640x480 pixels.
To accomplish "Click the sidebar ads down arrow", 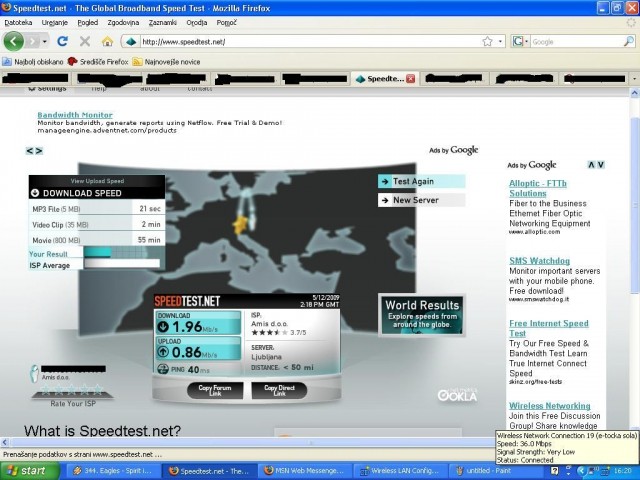I will (x=601, y=165).
